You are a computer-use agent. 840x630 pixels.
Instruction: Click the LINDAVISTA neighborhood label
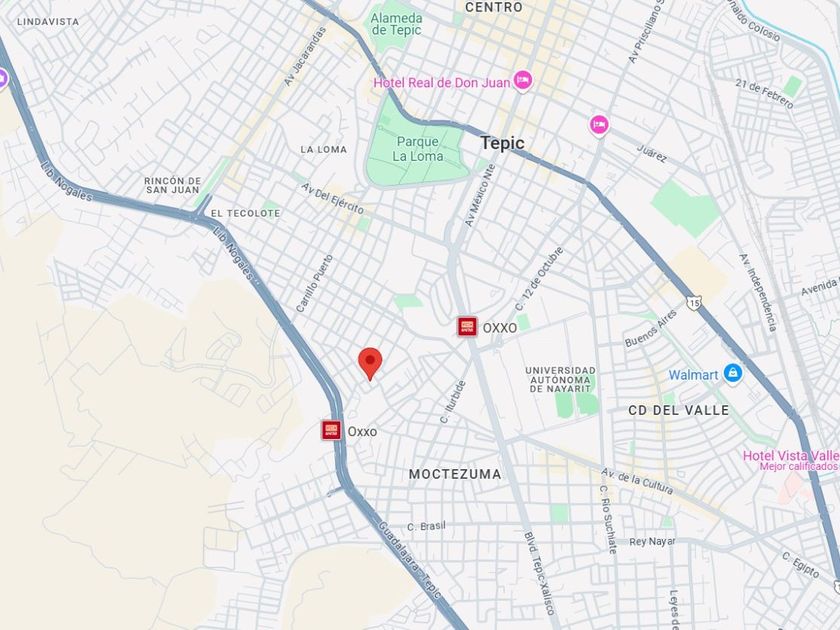click(x=48, y=22)
